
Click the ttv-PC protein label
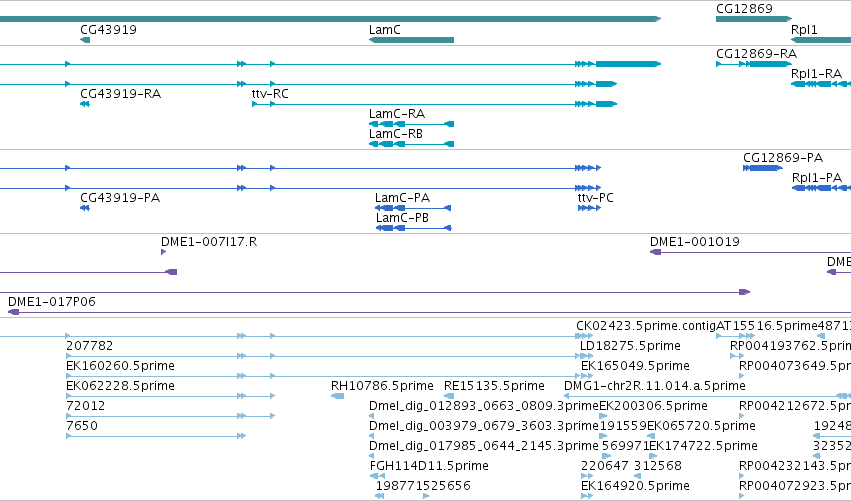595,198
